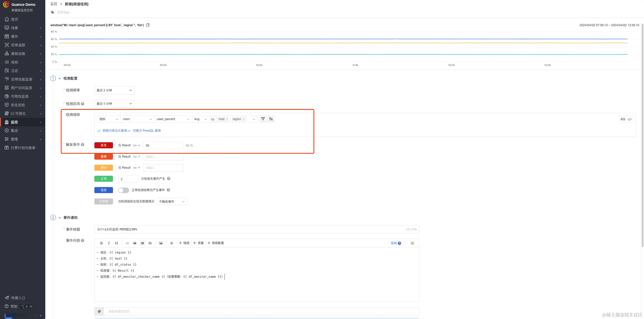Click the blockquote icon in editor toolbar
Image resolution: width=644 pixels, height=319 pixels.
[135, 243]
